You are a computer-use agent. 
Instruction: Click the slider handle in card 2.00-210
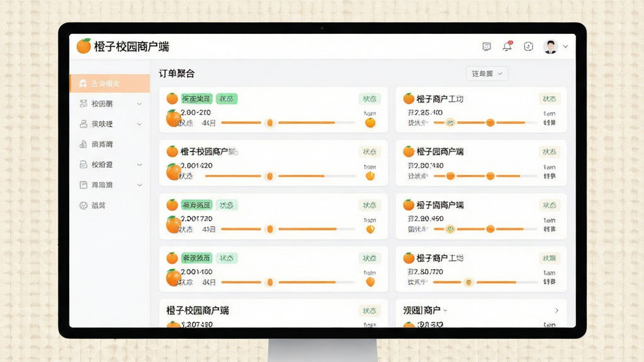[x=270, y=123]
